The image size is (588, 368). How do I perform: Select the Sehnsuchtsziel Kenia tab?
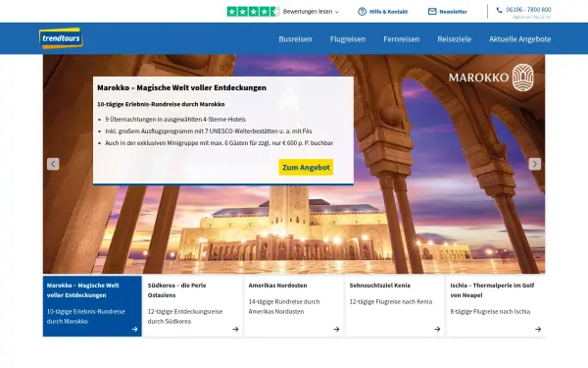(x=395, y=306)
